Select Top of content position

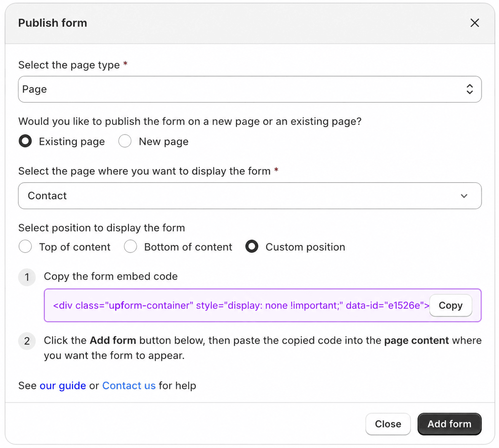pyautogui.click(x=25, y=247)
